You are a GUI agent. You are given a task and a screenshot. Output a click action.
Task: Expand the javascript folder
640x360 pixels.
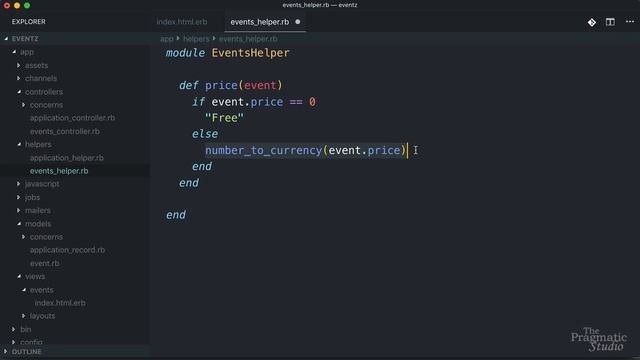pyautogui.click(x=18, y=184)
